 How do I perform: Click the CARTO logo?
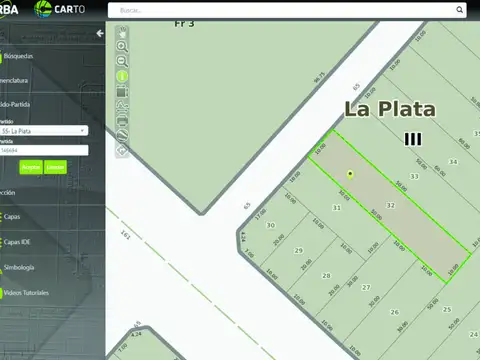click(x=60, y=9)
